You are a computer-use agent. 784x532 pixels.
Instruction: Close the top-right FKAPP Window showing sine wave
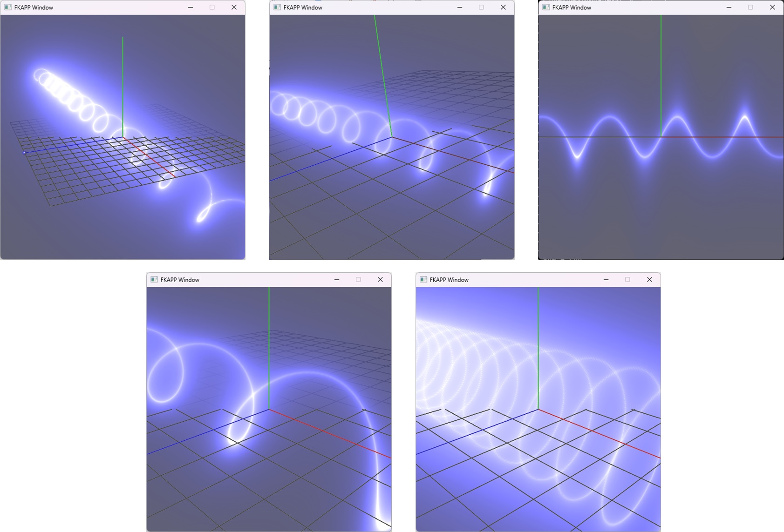(x=772, y=7)
